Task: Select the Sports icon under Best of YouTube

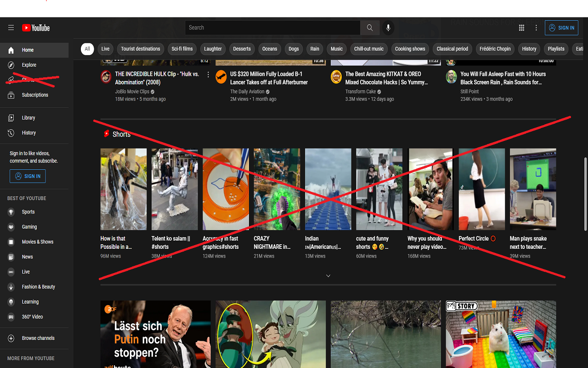Action: tap(10, 212)
